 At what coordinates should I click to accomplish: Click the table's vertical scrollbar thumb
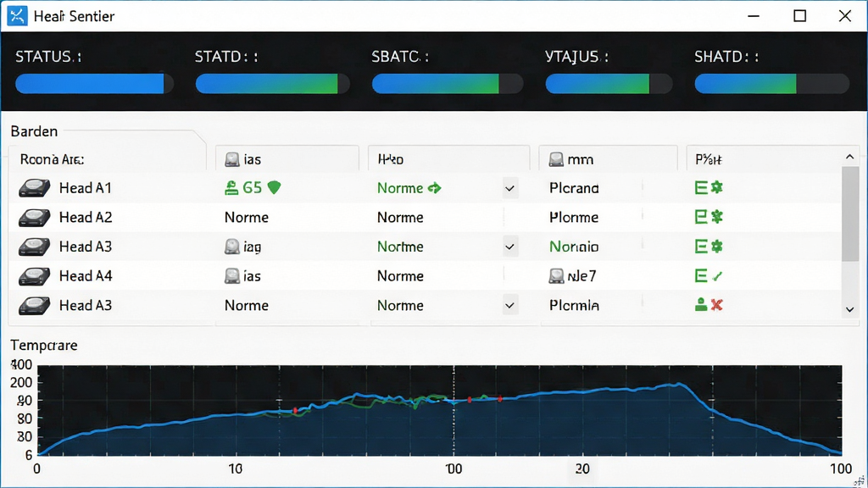[849, 213]
